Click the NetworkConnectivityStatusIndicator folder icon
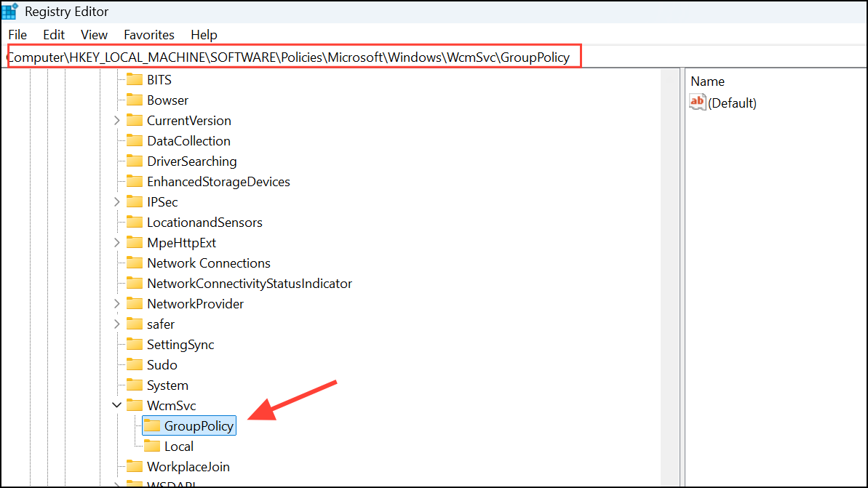Image resolution: width=868 pixels, height=488 pixels. [x=135, y=284]
